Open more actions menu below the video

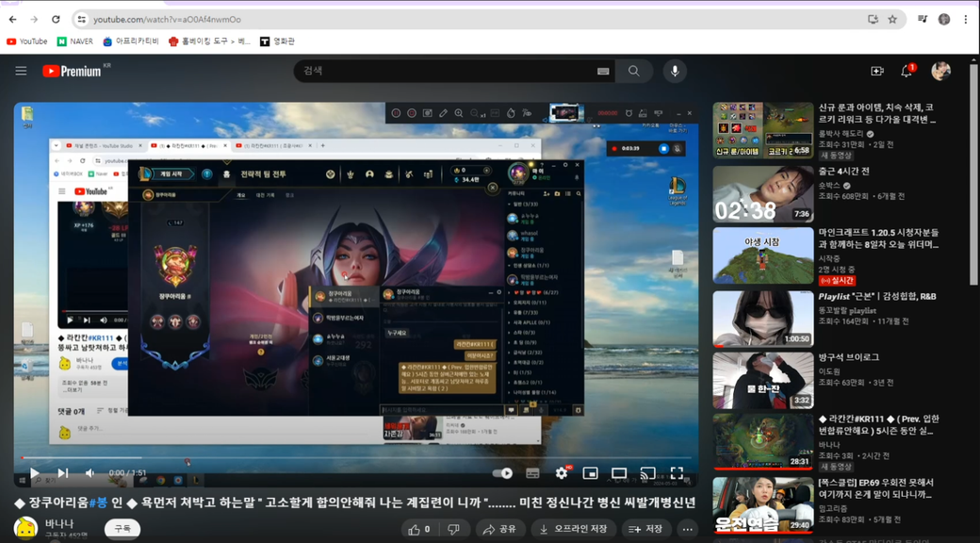(688, 529)
